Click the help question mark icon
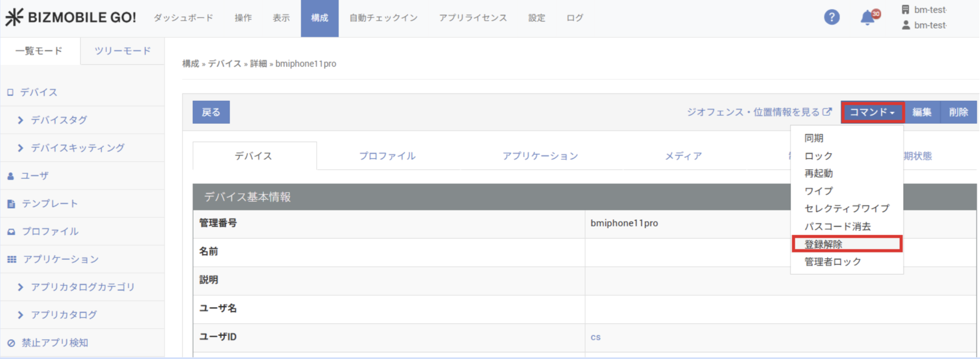980x359 pixels. coord(831,18)
